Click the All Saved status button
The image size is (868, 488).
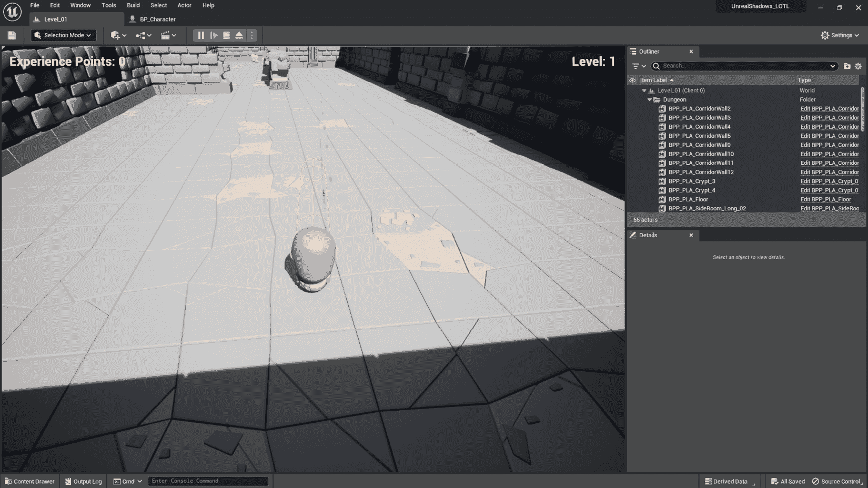point(788,481)
